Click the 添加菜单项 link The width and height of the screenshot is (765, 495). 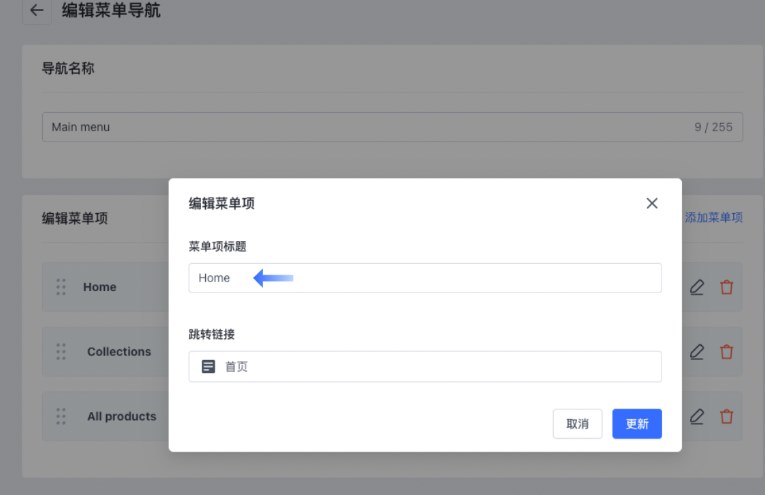(713, 217)
